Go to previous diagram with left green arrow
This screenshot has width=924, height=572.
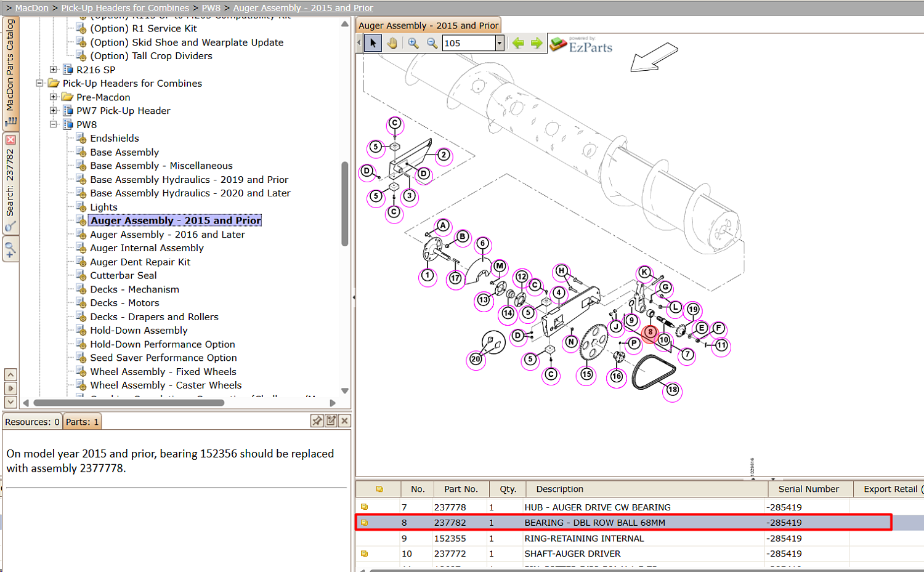click(518, 43)
